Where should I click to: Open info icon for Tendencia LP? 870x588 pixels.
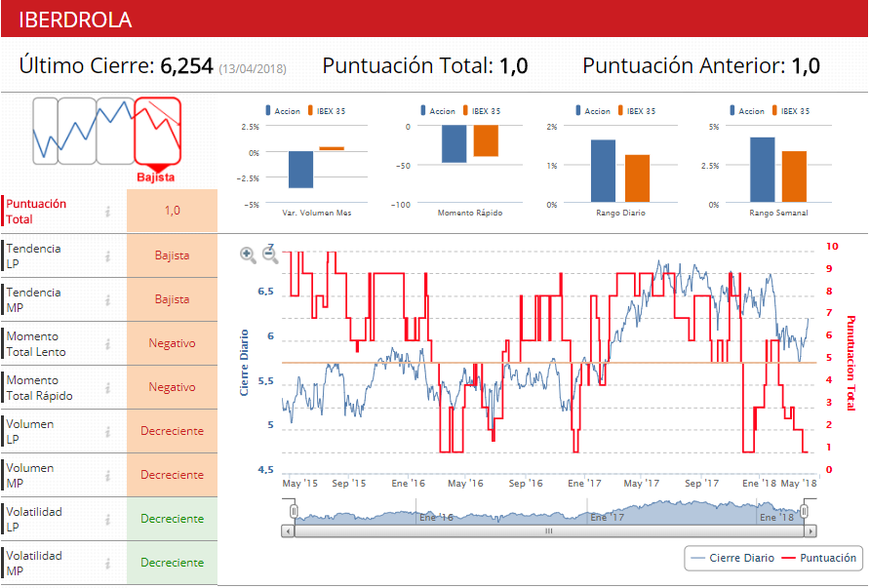pyautogui.click(x=108, y=255)
